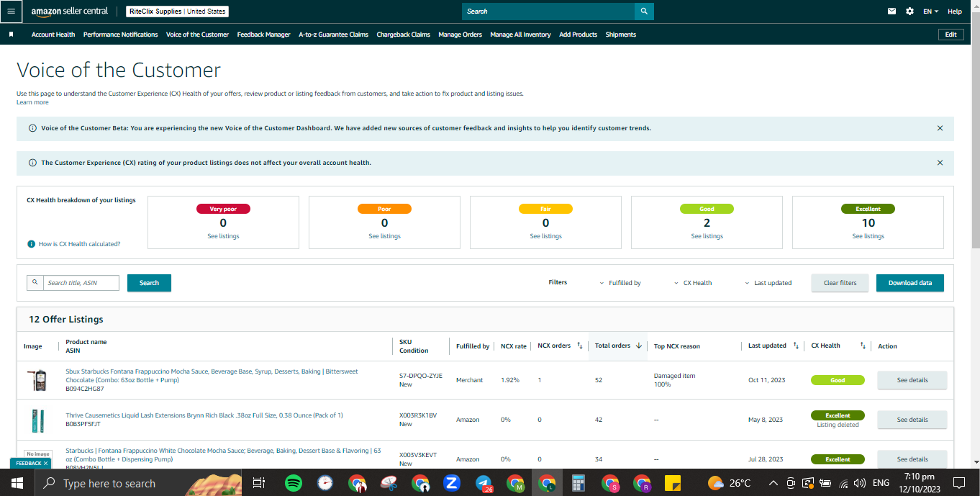This screenshot has width=980, height=496.
Task: Open Task View in the taskbar
Action: 259,483
